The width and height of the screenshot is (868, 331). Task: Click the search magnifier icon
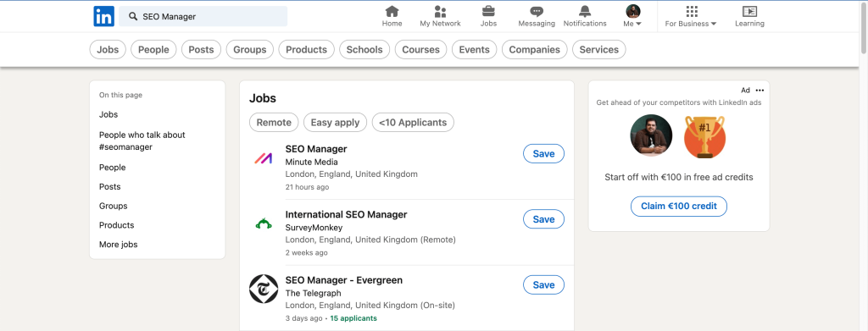click(x=133, y=17)
